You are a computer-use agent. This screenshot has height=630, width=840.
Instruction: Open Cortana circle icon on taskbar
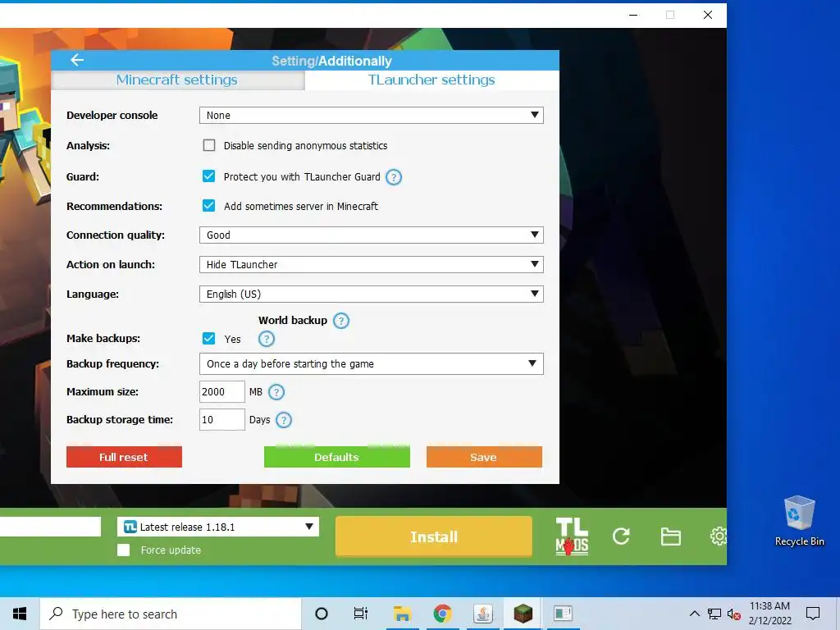coord(322,614)
